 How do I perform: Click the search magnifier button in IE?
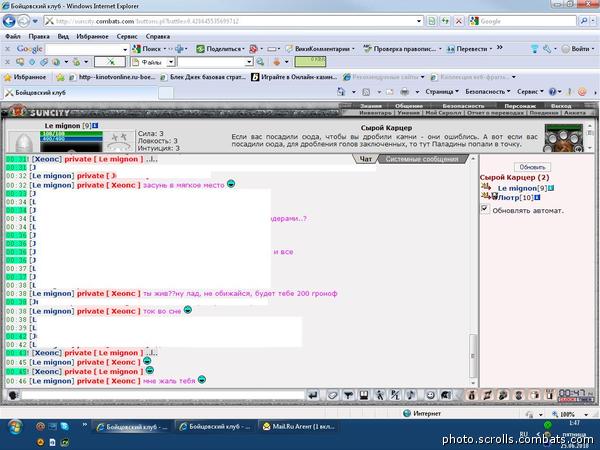[x=584, y=21]
